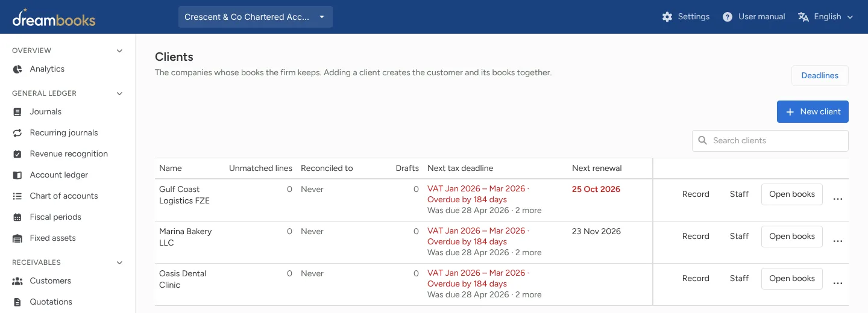
Task: Open the Crescent & Co company selector dropdown
Action: [x=256, y=17]
